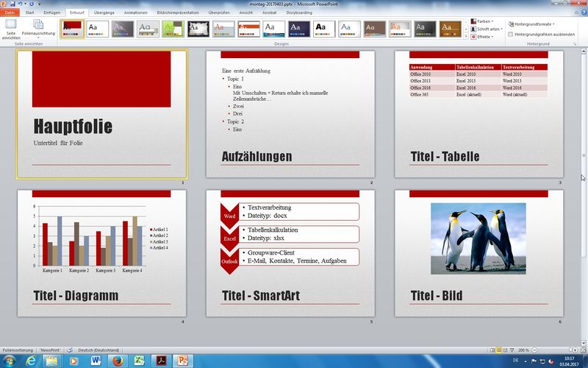
Task: Click the zoom slider in the status bar
Action: point(554,350)
